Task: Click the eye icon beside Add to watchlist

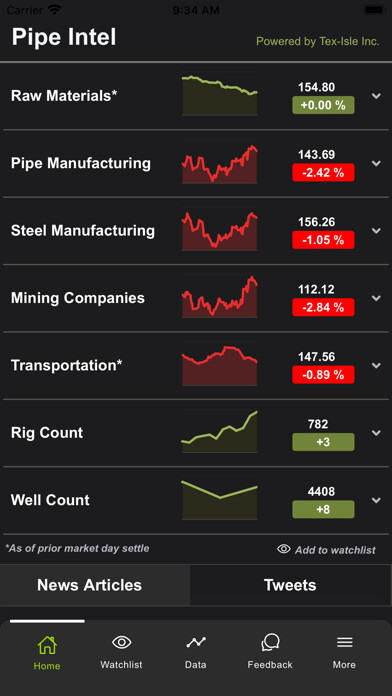Action: [284, 549]
